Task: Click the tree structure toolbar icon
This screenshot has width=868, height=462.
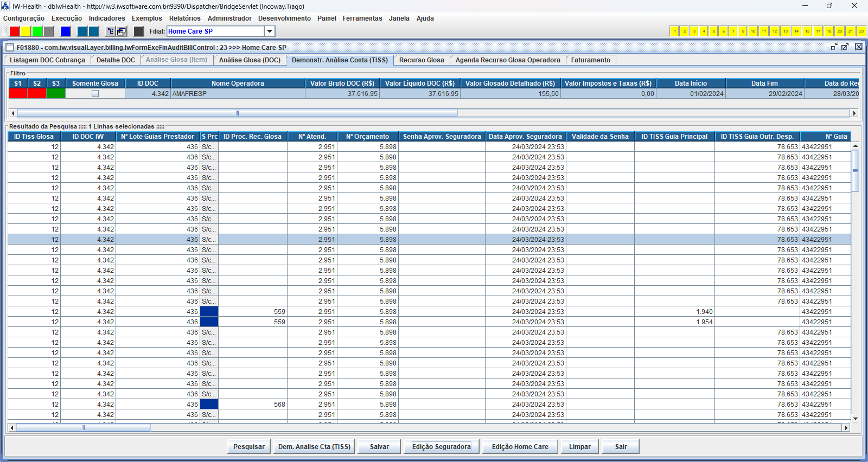Action: point(110,31)
